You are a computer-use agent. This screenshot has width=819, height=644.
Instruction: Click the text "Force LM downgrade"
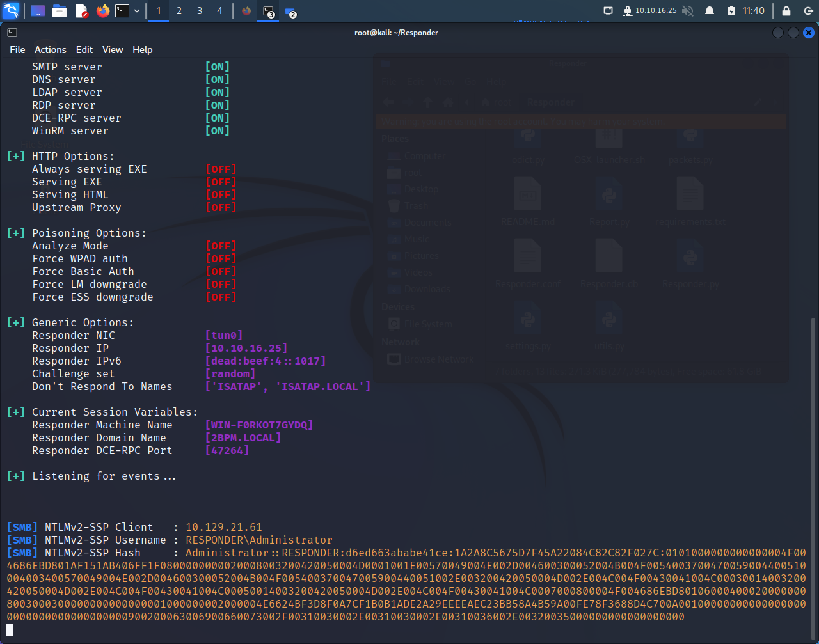(90, 285)
